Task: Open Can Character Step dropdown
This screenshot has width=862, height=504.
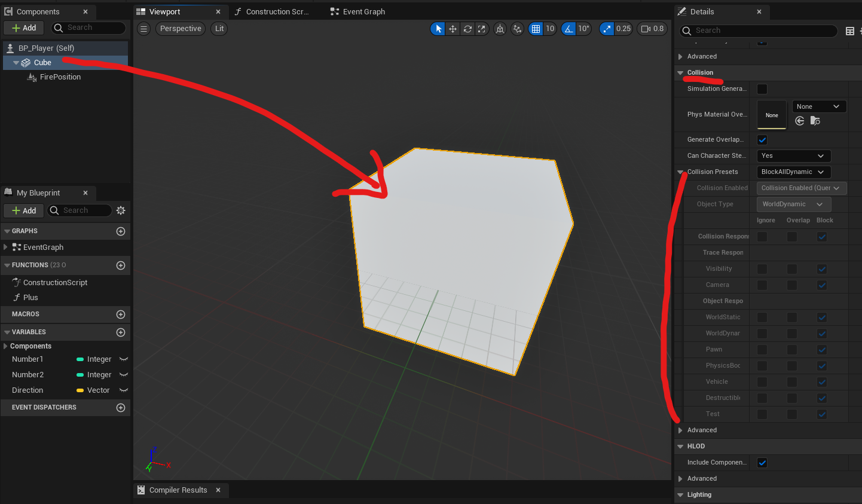Action: point(794,156)
